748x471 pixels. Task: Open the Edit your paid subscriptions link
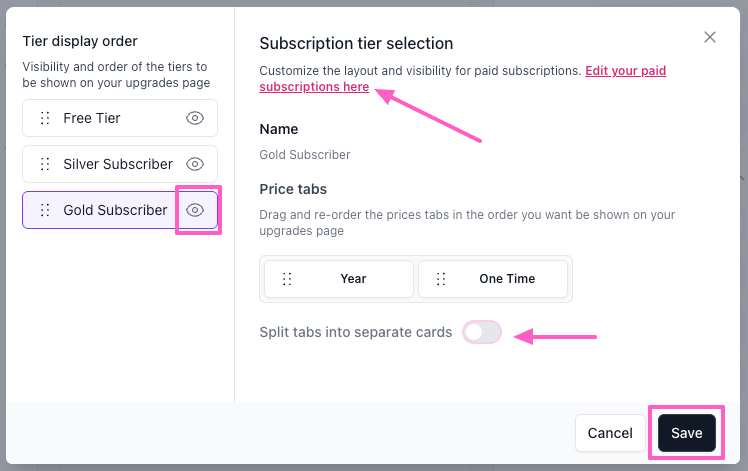pos(314,88)
